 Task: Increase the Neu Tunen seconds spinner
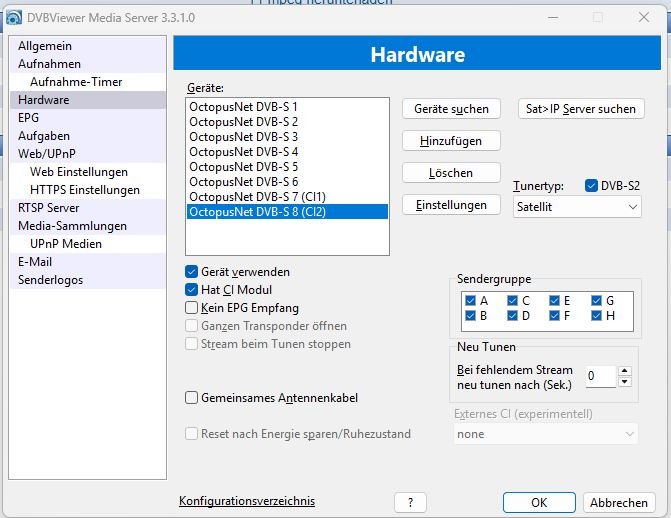pyautogui.click(x=625, y=371)
